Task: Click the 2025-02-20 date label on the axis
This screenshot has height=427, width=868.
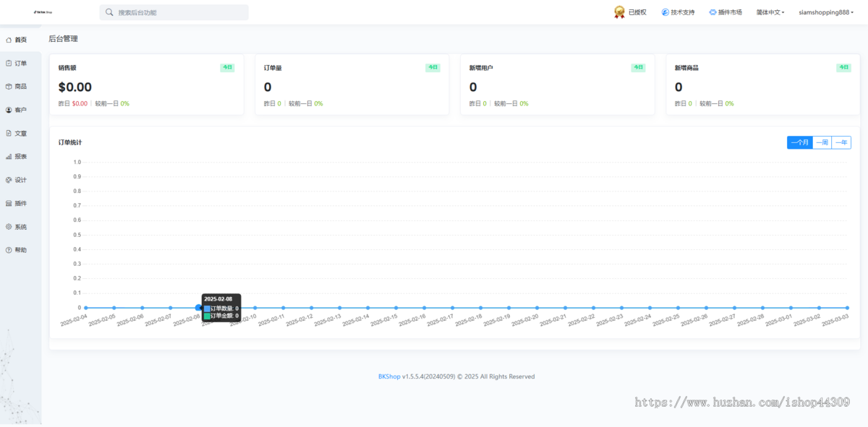Action: (x=526, y=320)
